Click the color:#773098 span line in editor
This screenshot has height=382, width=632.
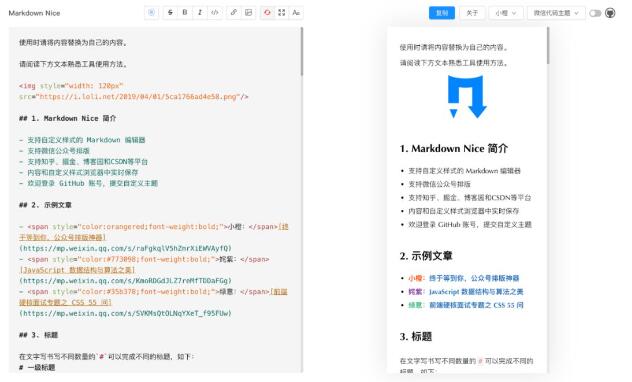pos(144,259)
